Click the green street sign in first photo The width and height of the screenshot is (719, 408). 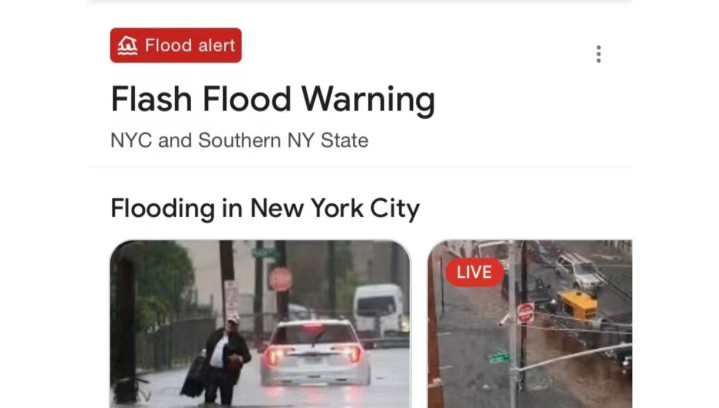[x=265, y=254]
